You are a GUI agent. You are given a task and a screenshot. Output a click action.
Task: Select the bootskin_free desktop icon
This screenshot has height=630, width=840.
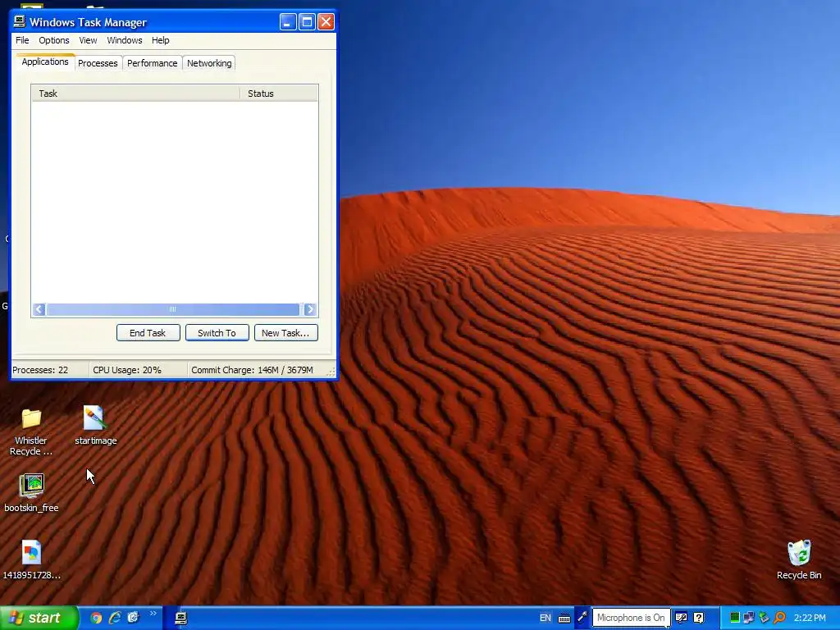click(31, 486)
